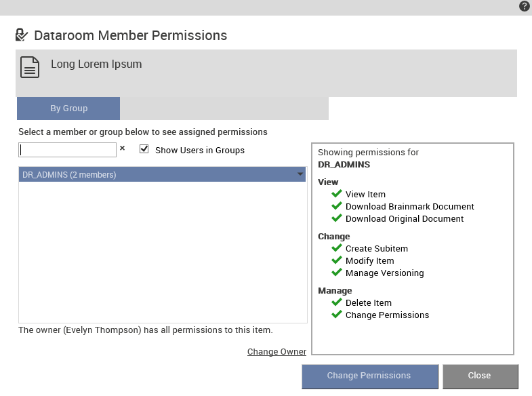The width and height of the screenshot is (532, 396).
Task: Click the checkmark beside Manage Versioning
Action: pyautogui.click(x=337, y=273)
